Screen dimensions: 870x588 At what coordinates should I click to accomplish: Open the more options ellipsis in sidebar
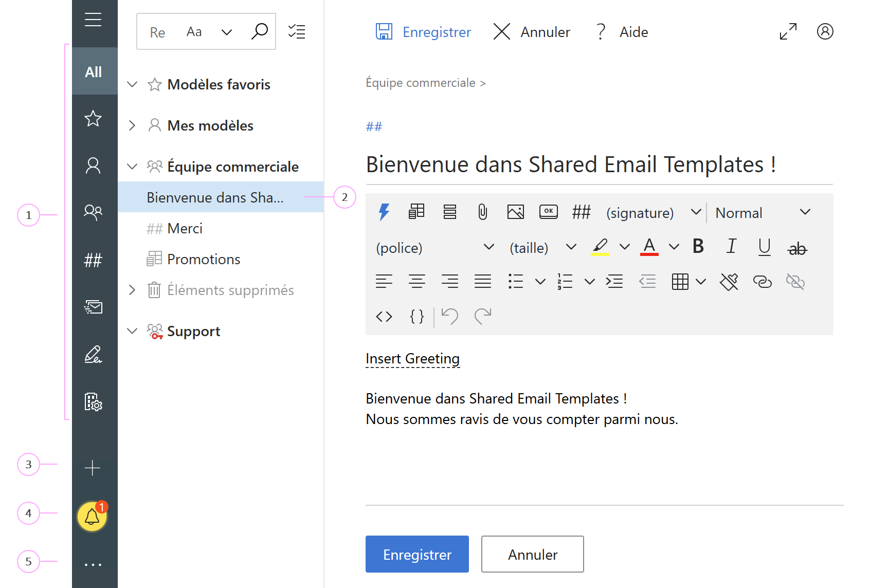pos(93,565)
